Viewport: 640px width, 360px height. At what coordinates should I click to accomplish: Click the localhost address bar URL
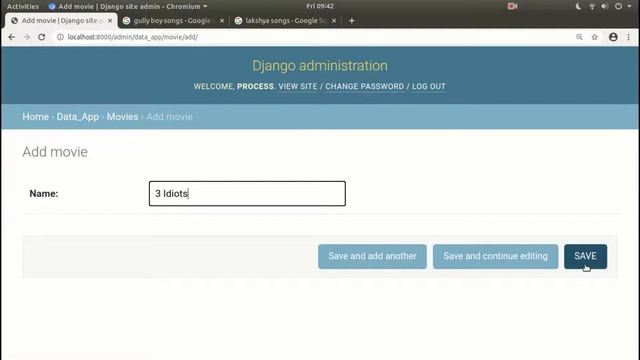coord(133,37)
